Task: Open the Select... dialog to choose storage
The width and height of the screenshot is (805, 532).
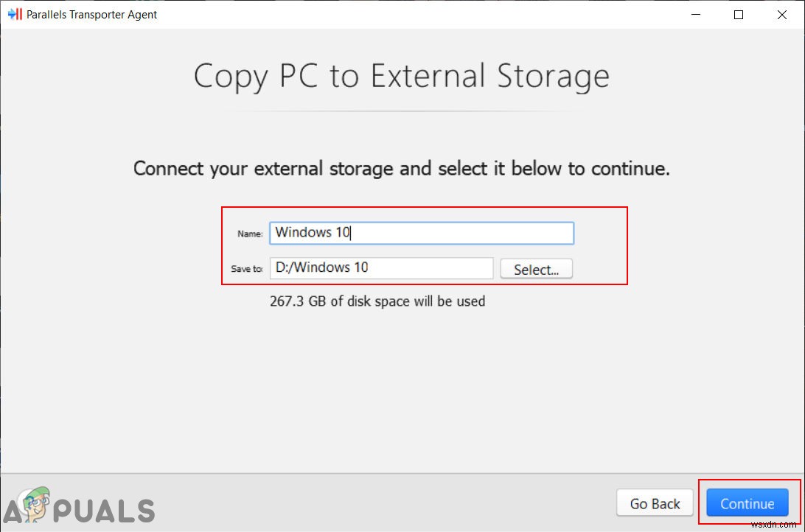Action: pyautogui.click(x=536, y=268)
